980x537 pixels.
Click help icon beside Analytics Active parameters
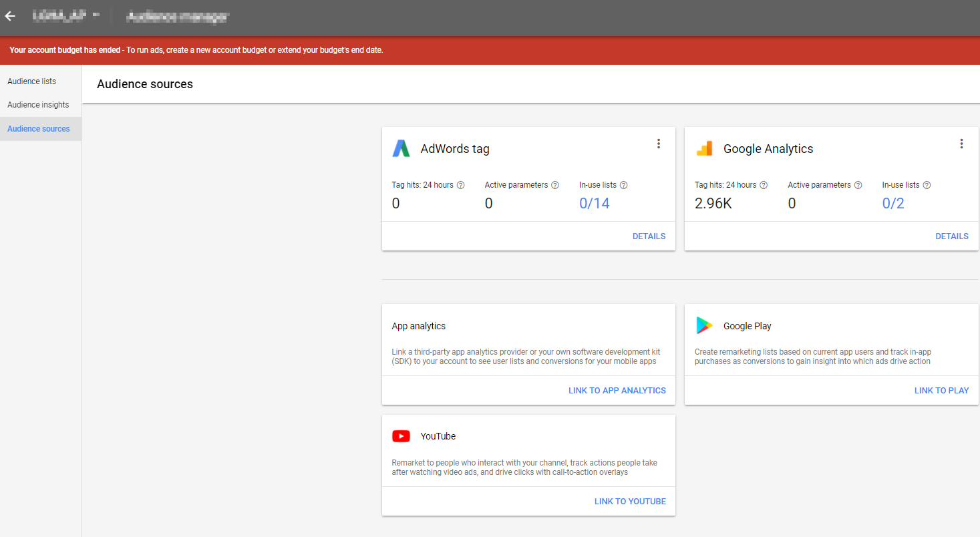858,185
